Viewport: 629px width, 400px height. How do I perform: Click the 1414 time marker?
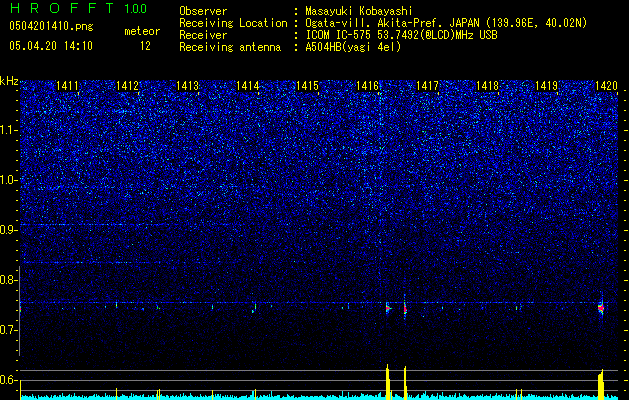[x=248, y=86]
